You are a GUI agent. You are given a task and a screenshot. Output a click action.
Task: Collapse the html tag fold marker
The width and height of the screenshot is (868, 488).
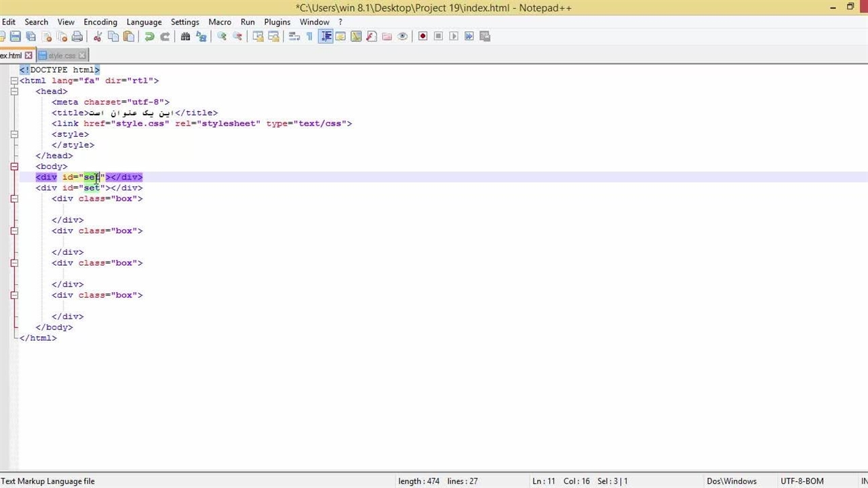point(14,81)
